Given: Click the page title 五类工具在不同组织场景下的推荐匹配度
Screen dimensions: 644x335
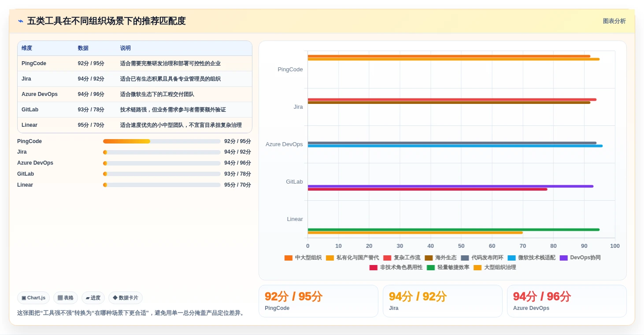Looking at the screenshot, I should pyautogui.click(x=107, y=21).
